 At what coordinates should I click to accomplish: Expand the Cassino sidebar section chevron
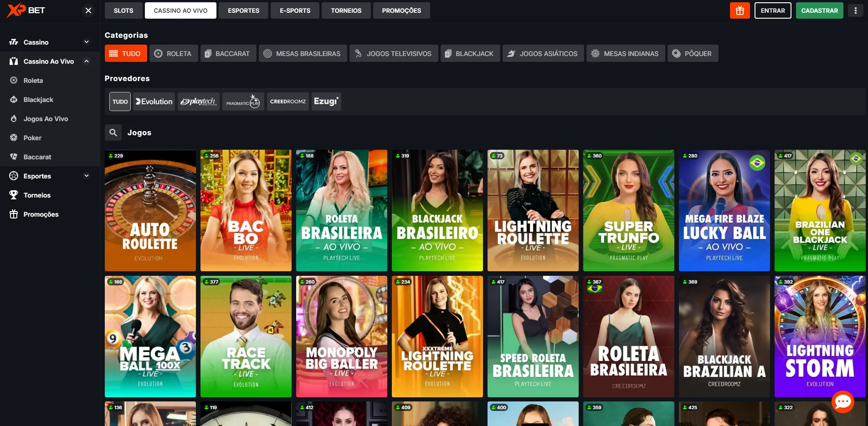pos(87,42)
